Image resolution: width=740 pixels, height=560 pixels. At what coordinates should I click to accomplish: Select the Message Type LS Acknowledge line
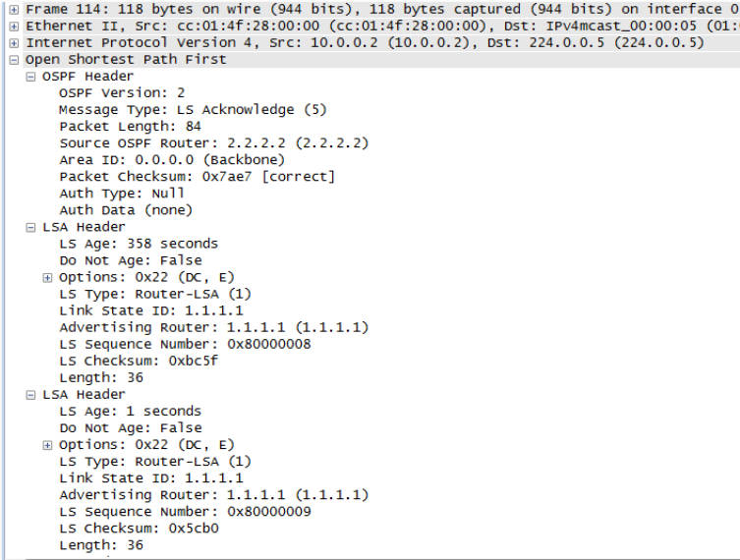coord(193,110)
